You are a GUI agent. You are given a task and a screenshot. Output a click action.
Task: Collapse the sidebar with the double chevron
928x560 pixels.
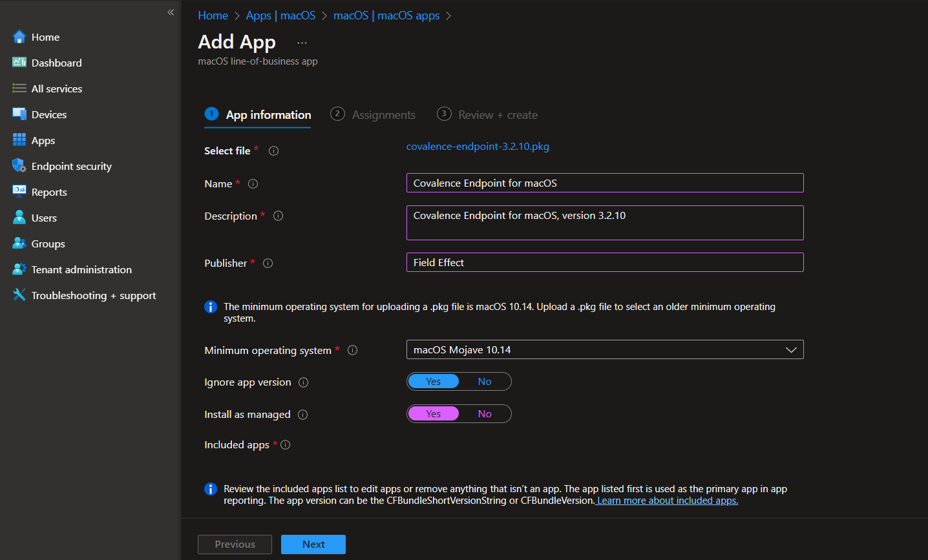point(171,12)
